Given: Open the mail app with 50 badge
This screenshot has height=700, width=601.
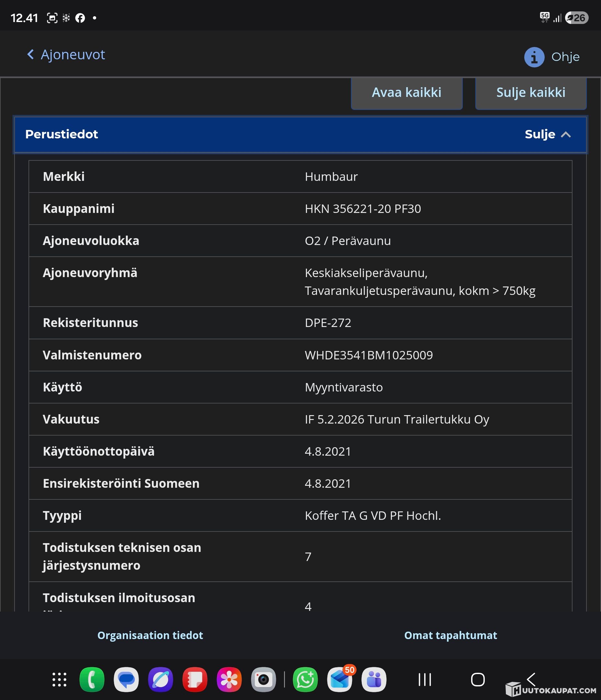Looking at the screenshot, I should tap(340, 679).
